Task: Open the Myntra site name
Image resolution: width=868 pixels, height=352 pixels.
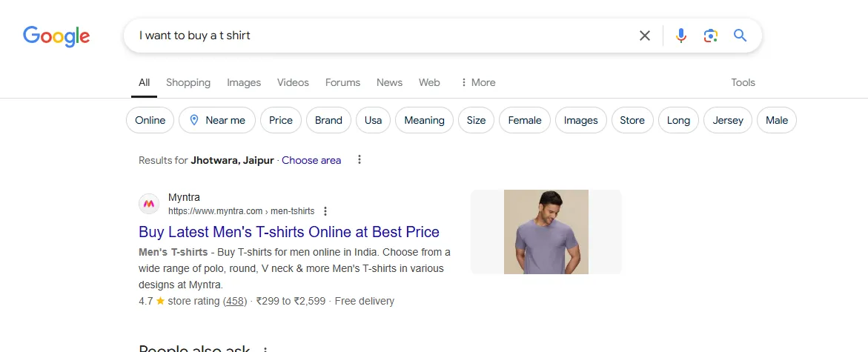Action: click(x=185, y=198)
